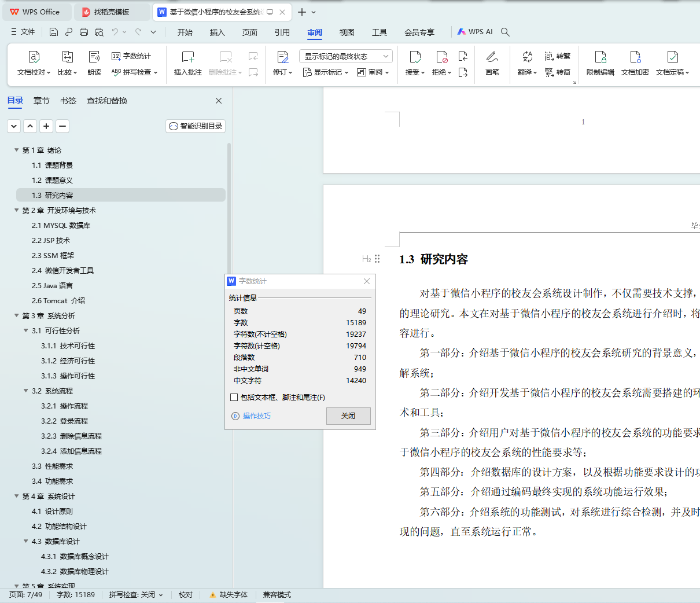Click the H2 paragraph handle beside heading

(371, 259)
